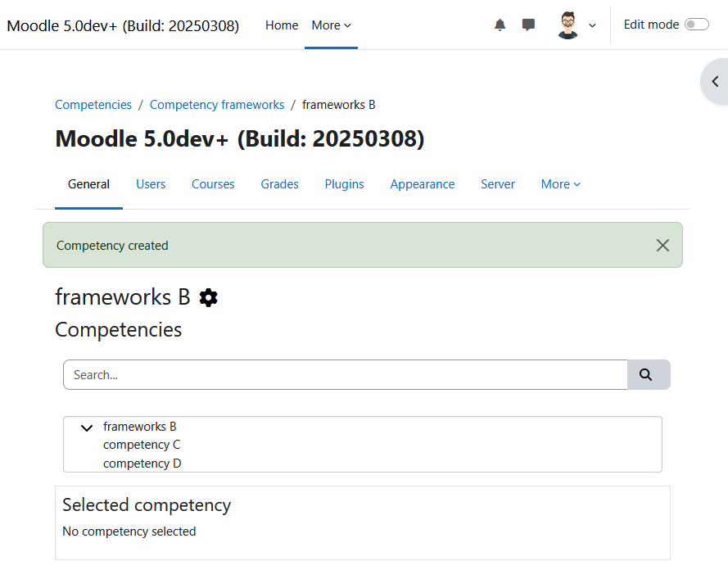Switch to the Server tab
This screenshot has width=728, height=588.
(x=498, y=184)
